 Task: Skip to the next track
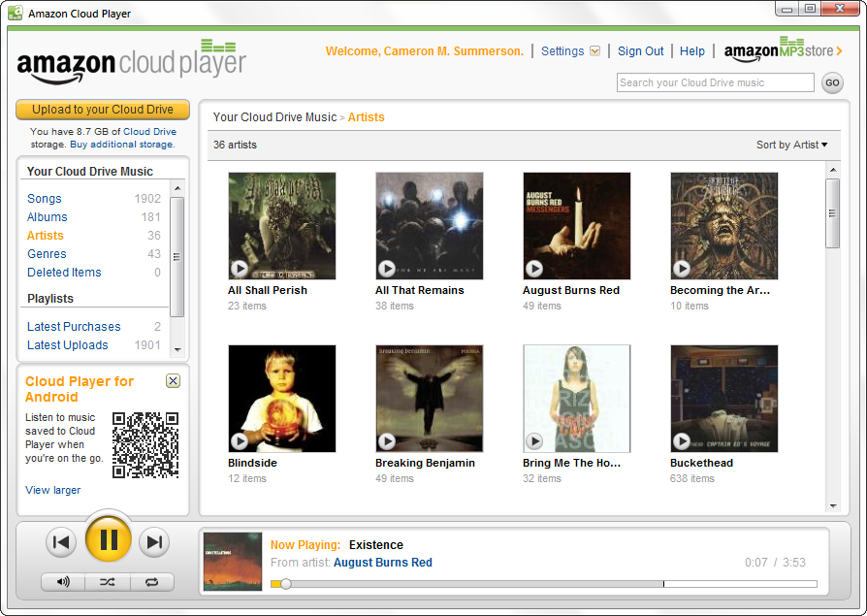click(x=153, y=540)
